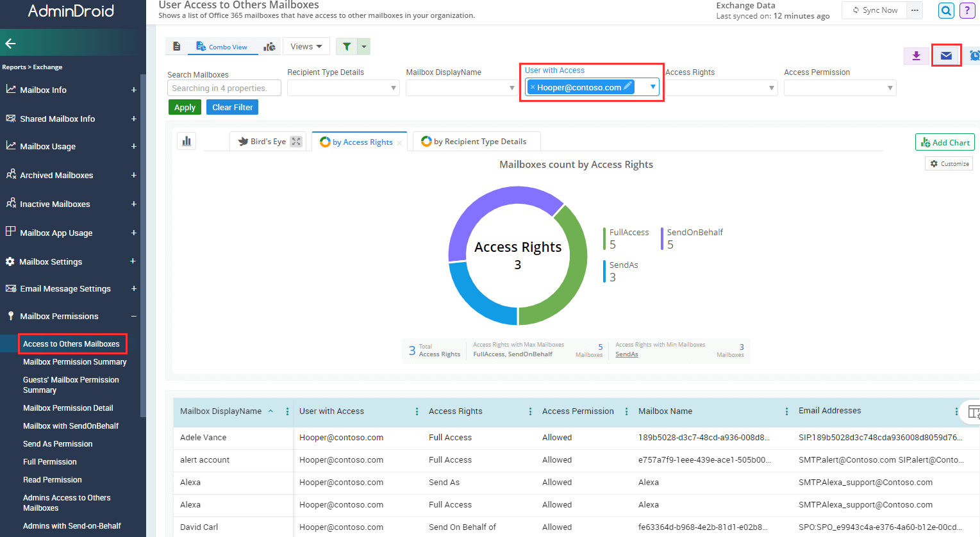Click the back arrow in the sidebar
The width and height of the screenshot is (980, 537).
point(10,44)
